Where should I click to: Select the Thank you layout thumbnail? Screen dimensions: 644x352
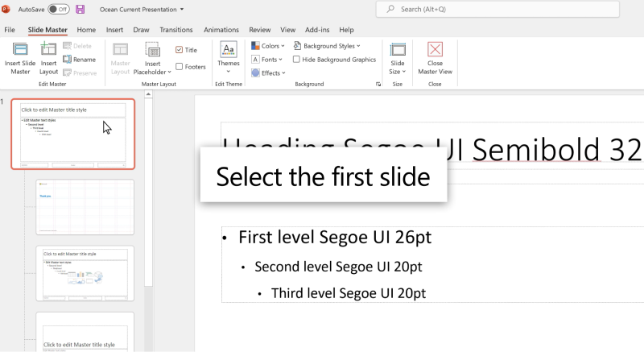point(85,207)
